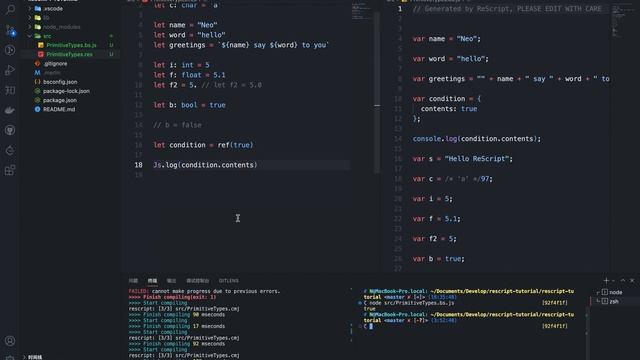The height and width of the screenshot is (360, 640).
Task: Open the Accounts icon in activity bar
Action: (x=10, y=340)
